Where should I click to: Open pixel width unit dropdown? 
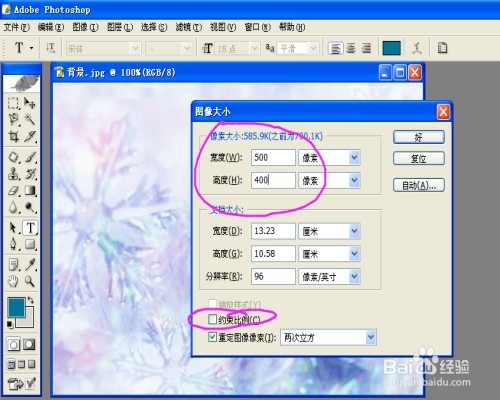pos(354,157)
